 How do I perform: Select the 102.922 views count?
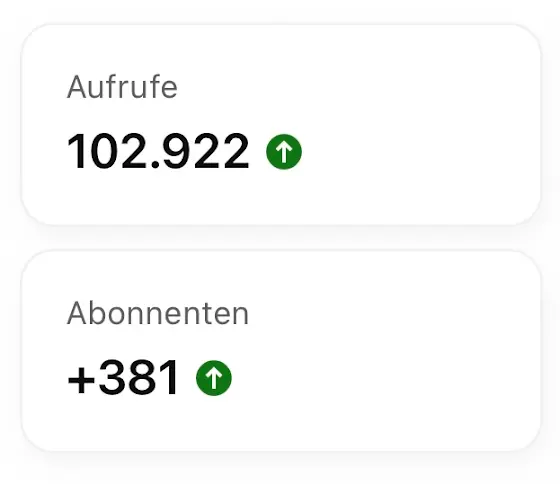point(158,151)
